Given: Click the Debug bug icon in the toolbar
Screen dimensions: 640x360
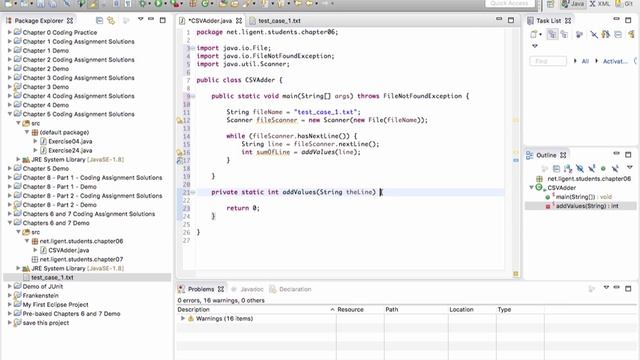Looking at the screenshot, I should 142,4.
